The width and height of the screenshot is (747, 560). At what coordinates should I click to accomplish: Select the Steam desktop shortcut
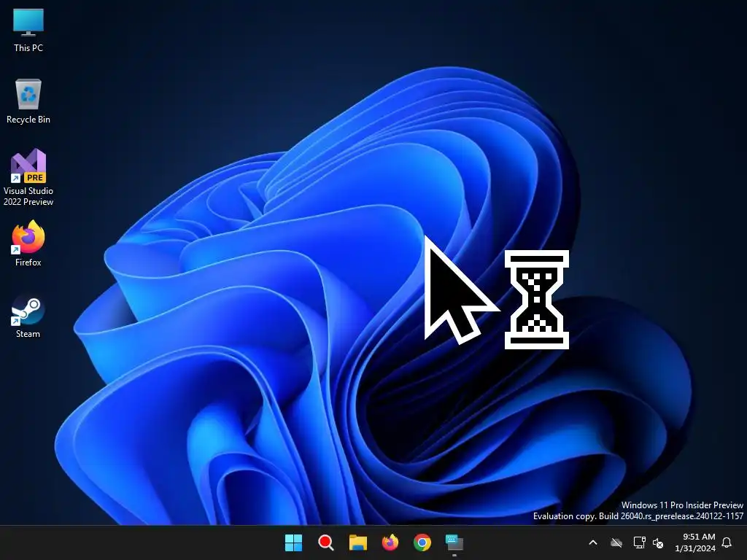[28, 316]
